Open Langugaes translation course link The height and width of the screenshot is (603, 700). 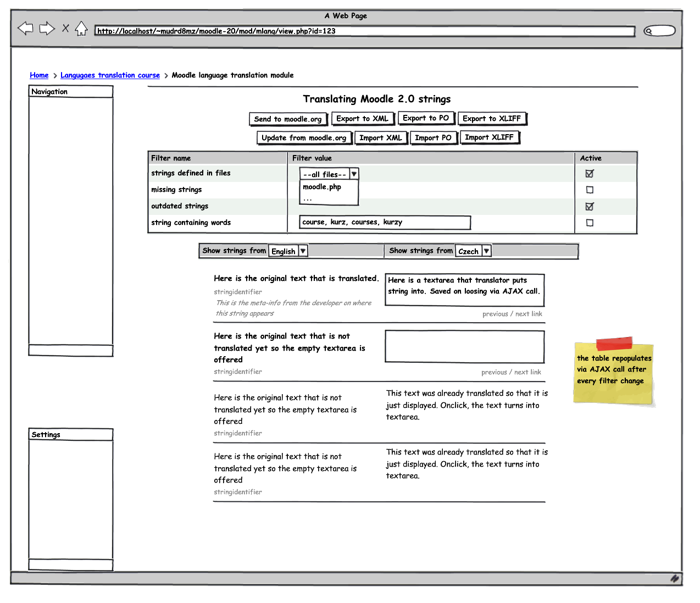click(x=110, y=75)
